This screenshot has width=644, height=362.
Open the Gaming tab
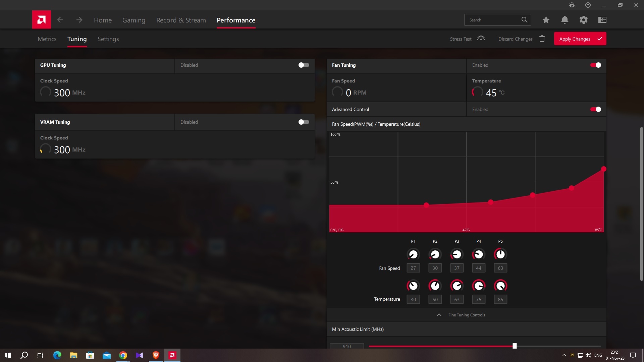134,20
